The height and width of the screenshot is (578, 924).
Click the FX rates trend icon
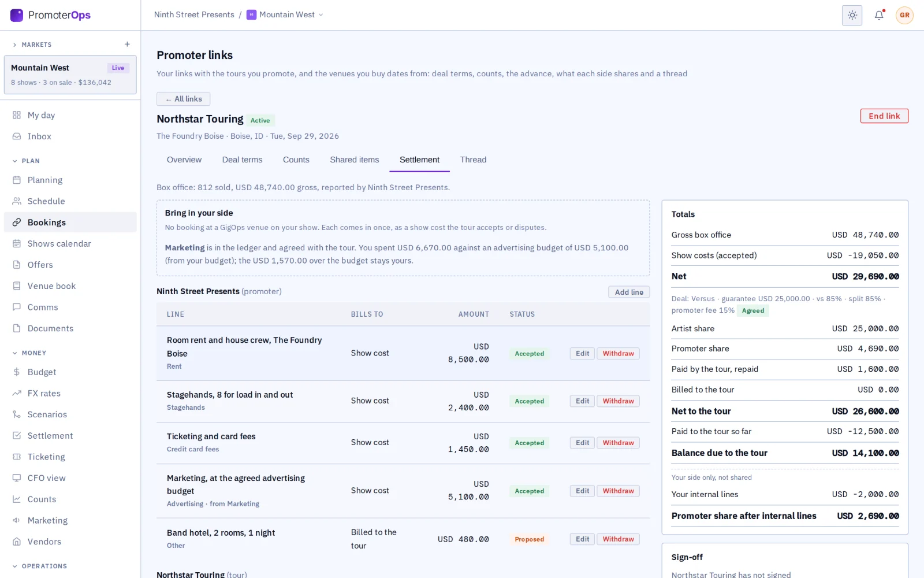pos(17,394)
